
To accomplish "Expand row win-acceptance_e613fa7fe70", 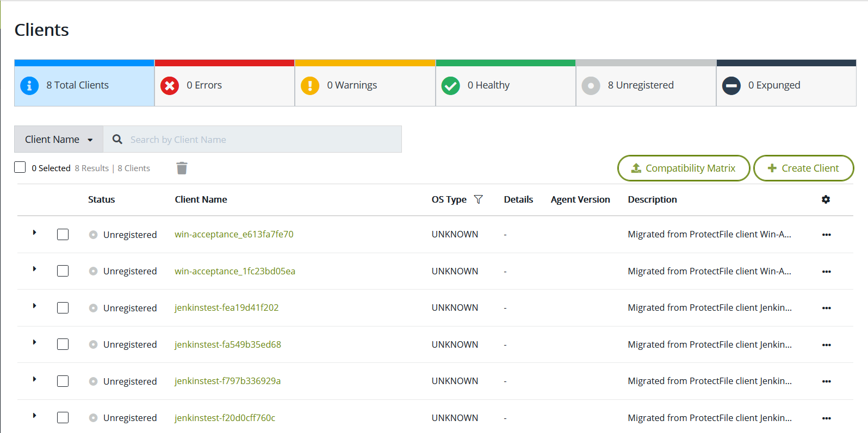I will tap(34, 233).
